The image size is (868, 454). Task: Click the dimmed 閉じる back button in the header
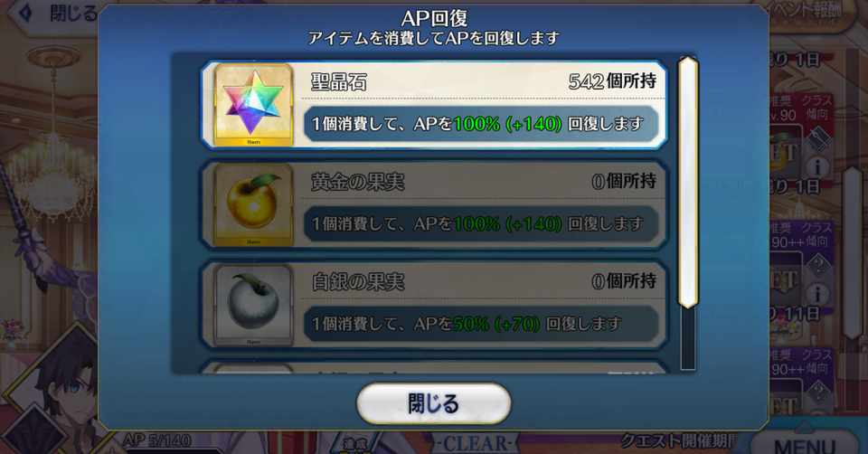coord(60,14)
